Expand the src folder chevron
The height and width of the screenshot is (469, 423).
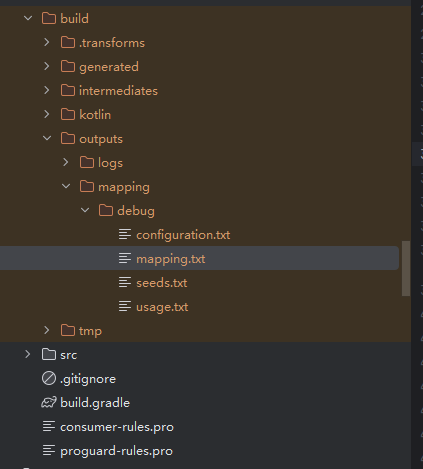coord(28,354)
